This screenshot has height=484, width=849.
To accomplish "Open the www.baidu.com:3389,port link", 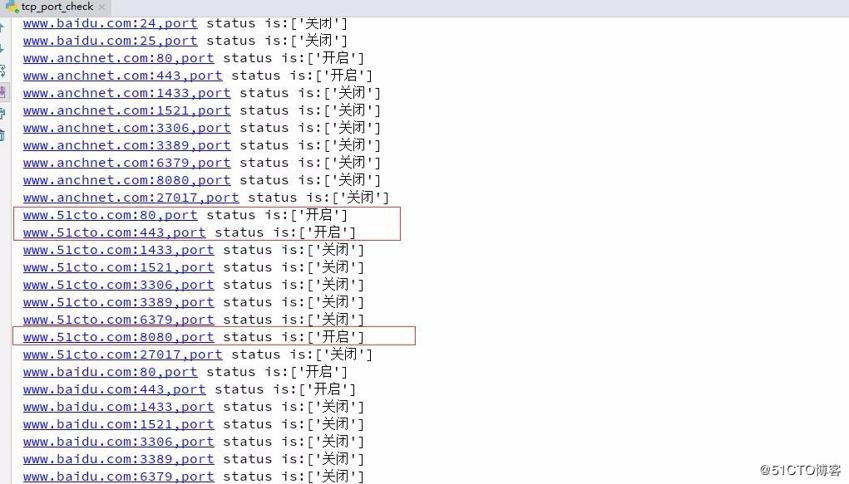I will click(x=118, y=459).
